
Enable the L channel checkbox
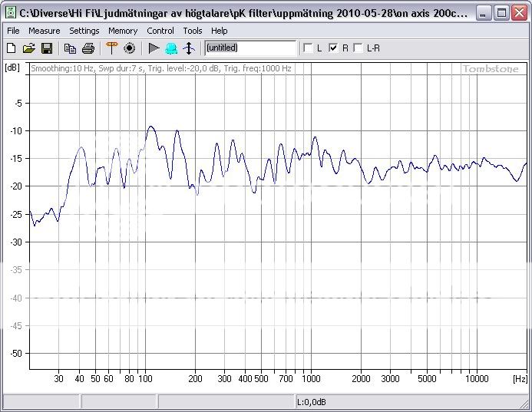point(309,48)
